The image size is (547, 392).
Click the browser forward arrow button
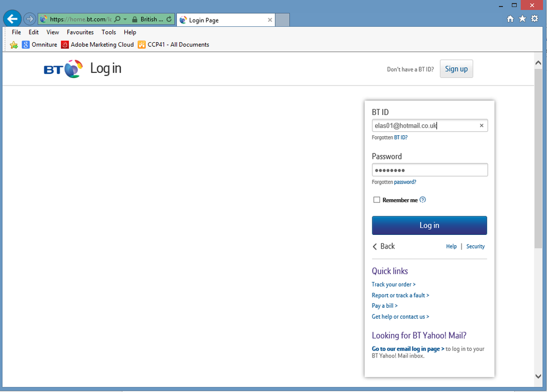click(30, 19)
